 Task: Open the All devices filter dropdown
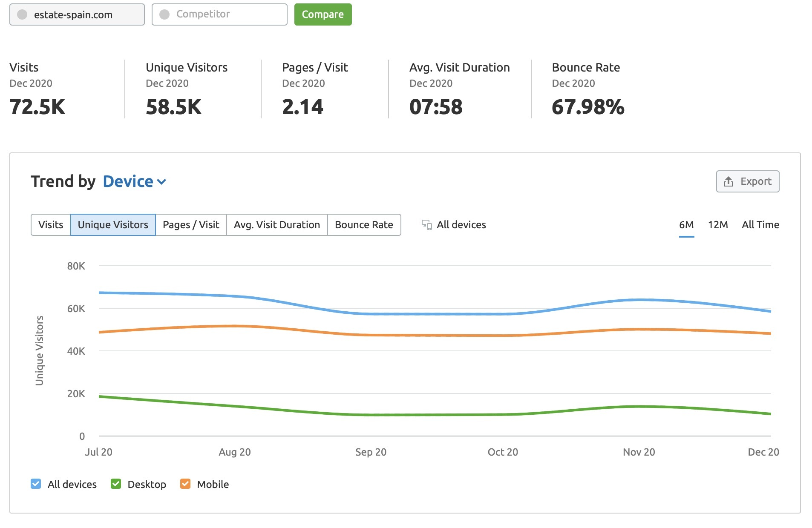[x=454, y=224]
